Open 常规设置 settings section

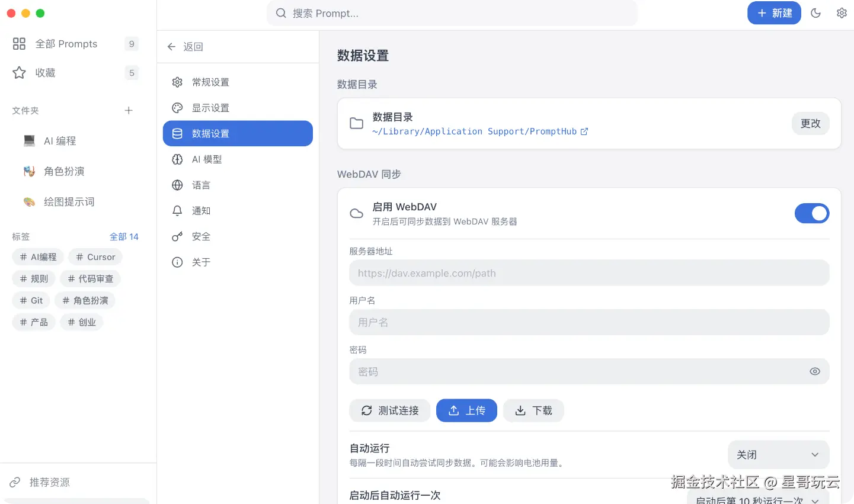tap(238, 82)
